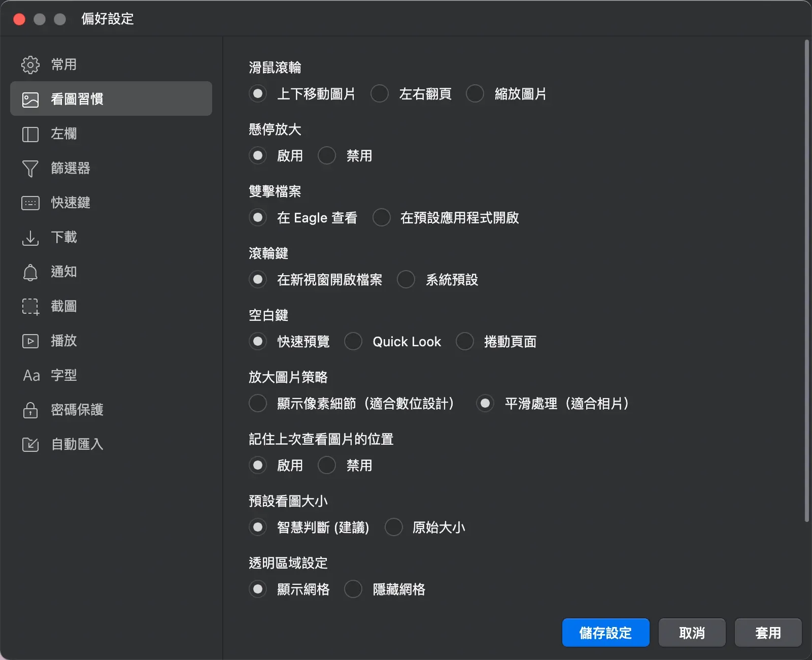Go to 常用 settings section

(111, 64)
